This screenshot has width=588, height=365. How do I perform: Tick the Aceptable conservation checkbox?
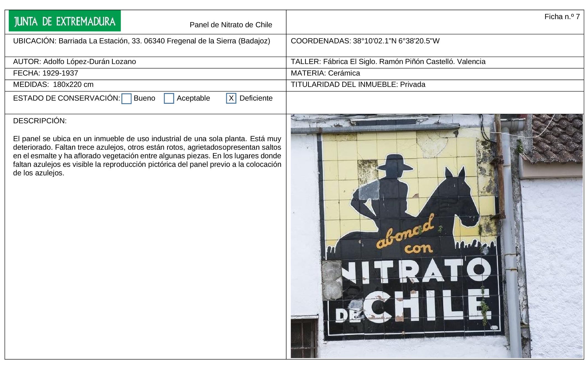(169, 98)
